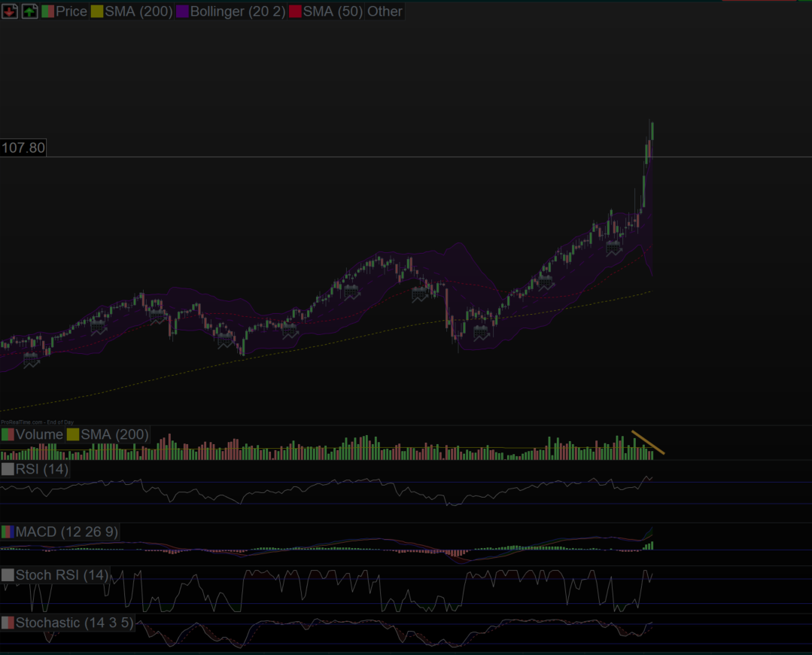Open the Stochastic (14 3 5) indicator label

click(x=74, y=623)
